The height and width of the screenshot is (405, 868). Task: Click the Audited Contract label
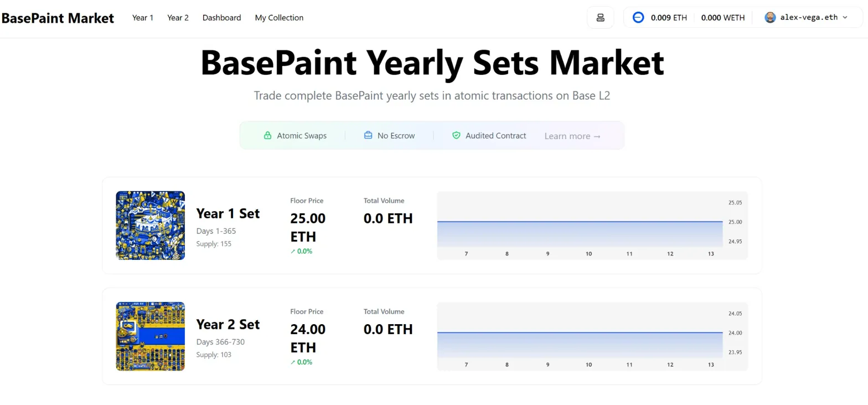[x=496, y=136]
